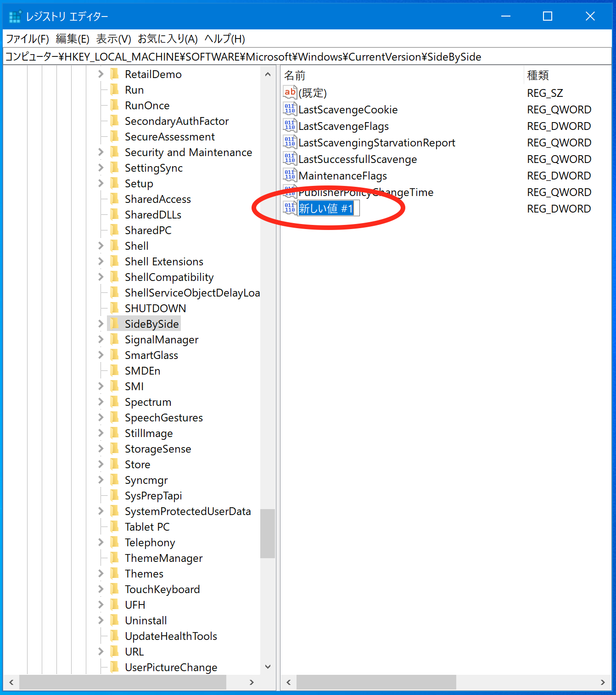Select the LastScavengeCookie value name
The height and width of the screenshot is (695, 616).
[x=348, y=110]
